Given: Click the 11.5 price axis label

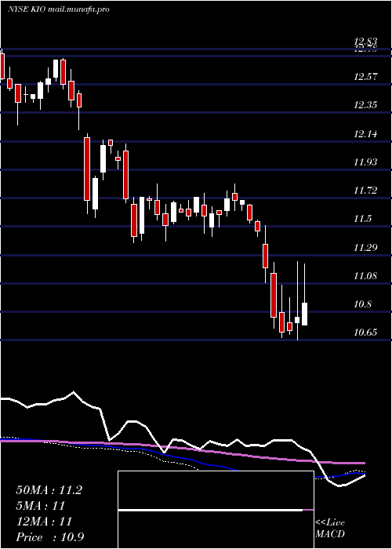Looking at the screenshot, I should tap(362, 219).
